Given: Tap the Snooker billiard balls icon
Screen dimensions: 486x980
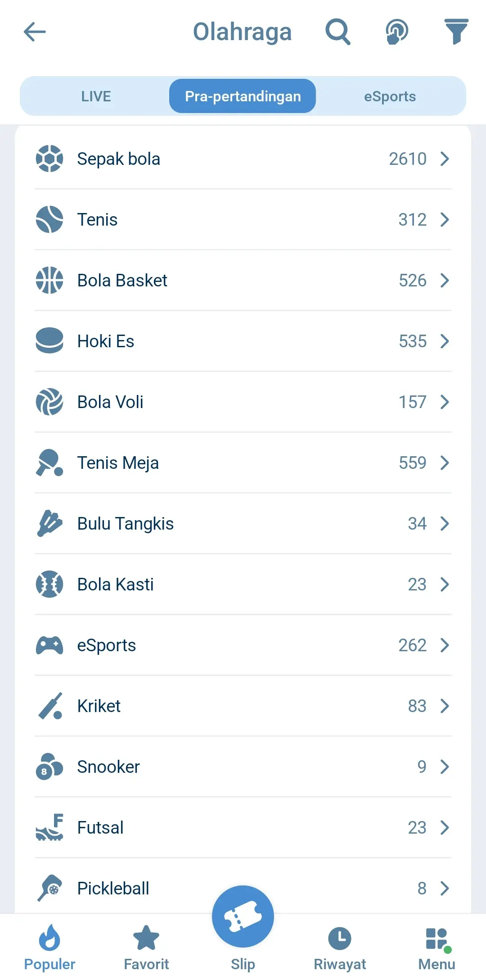Looking at the screenshot, I should (x=49, y=767).
